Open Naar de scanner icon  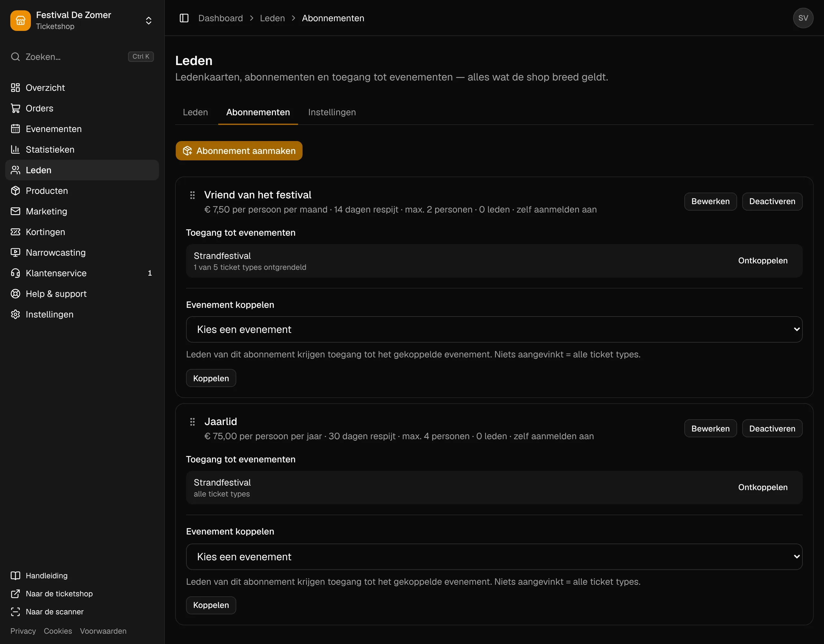point(15,612)
